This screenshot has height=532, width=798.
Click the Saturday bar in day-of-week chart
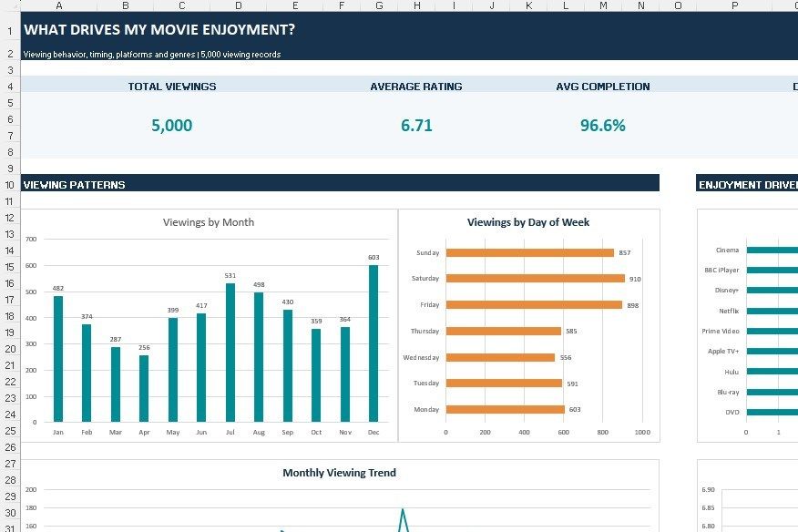536,279
